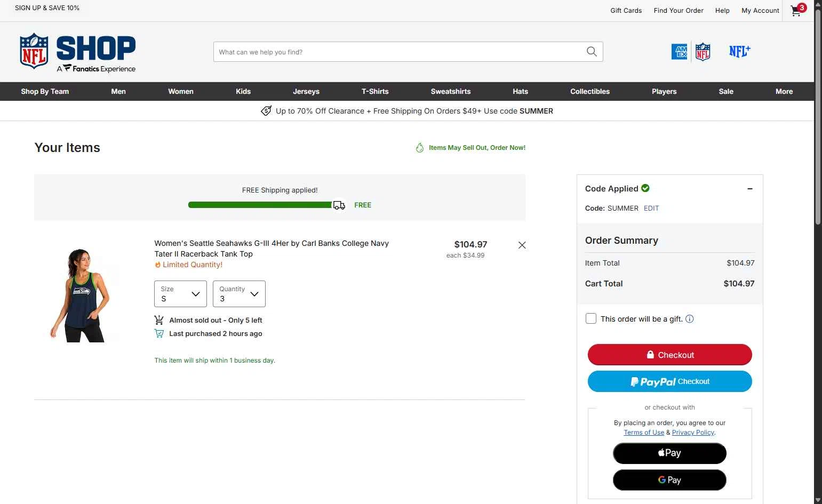The width and height of the screenshot is (822, 504).
Task: Click the search magnifier icon
Action: pos(592,52)
